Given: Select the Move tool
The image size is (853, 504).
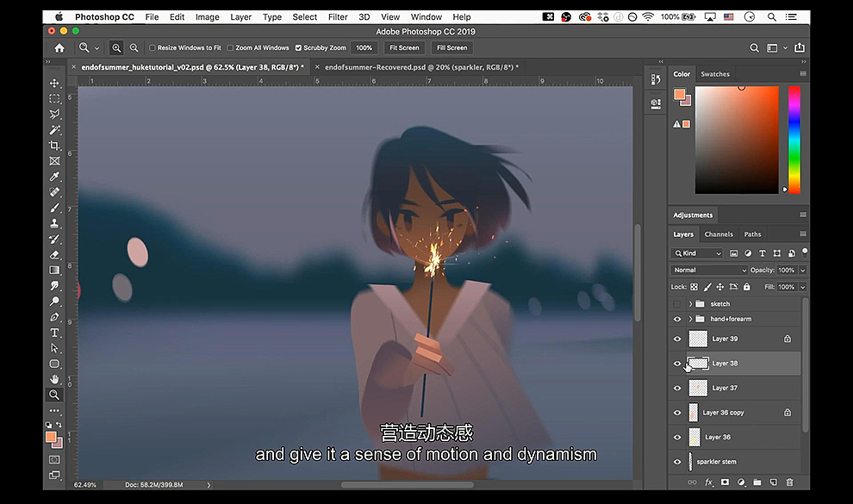Looking at the screenshot, I should tap(54, 84).
